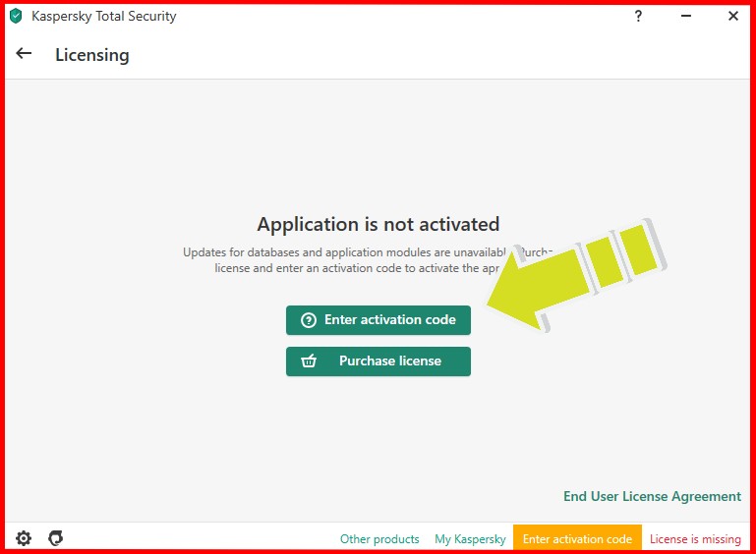Open the support agent icon next to the gear
This screenshot has height=554, width=756.
(x=55, y=537)
